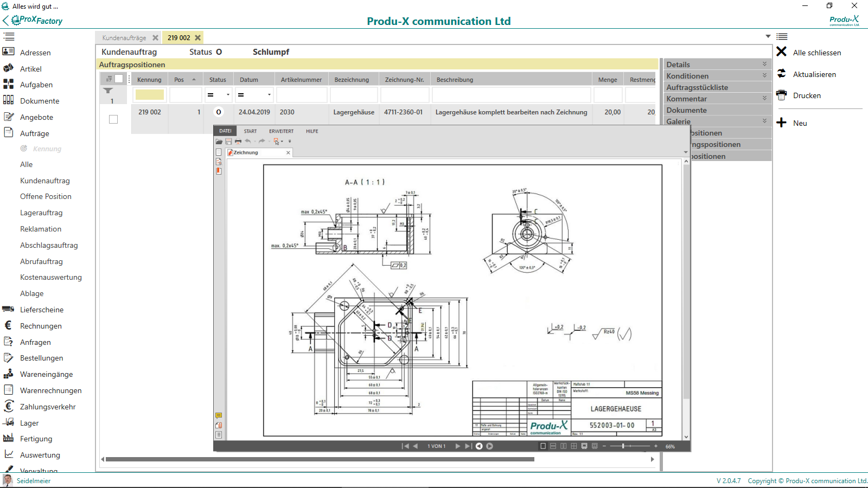This screenshot has width=868, height=488.
Task: Switch to two-page continuous layout
Action: click(x=574, y=446)
